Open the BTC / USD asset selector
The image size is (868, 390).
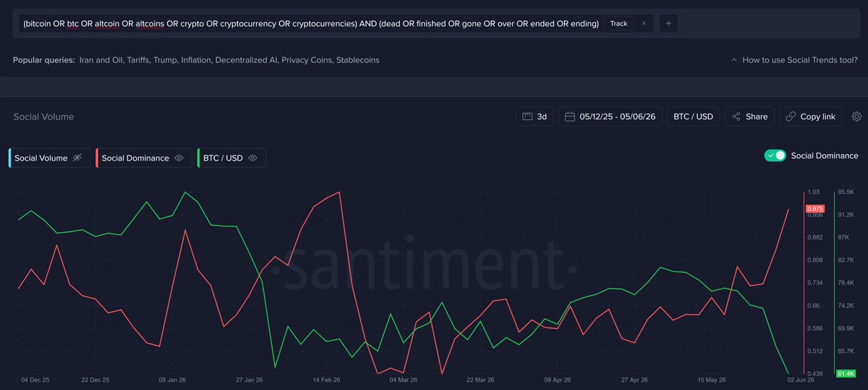[693, 116]
